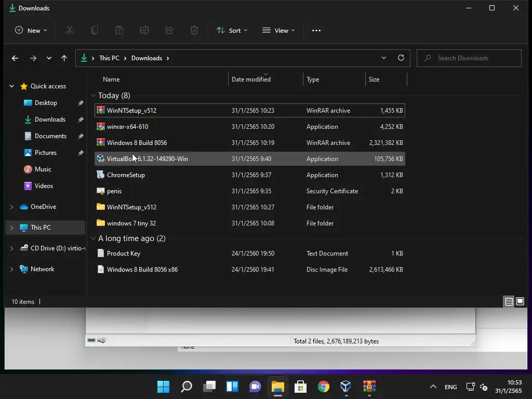Screen dimensions: 532x399
Task: Collapse the Today (8) group
Action: tap(94, 96)
